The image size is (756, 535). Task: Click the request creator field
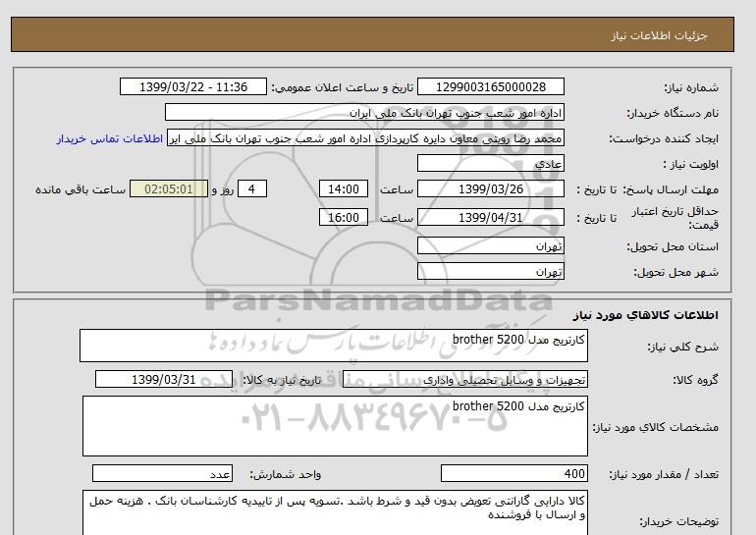tap(365, 137)
